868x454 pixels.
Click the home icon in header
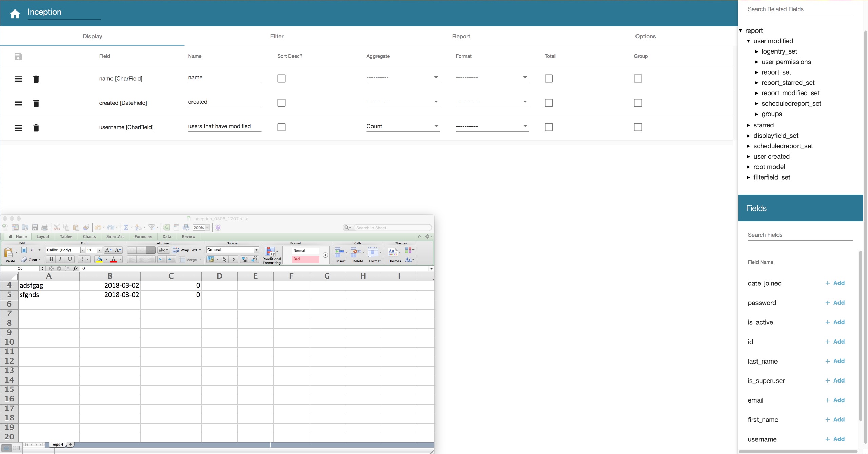click(15, 14)
